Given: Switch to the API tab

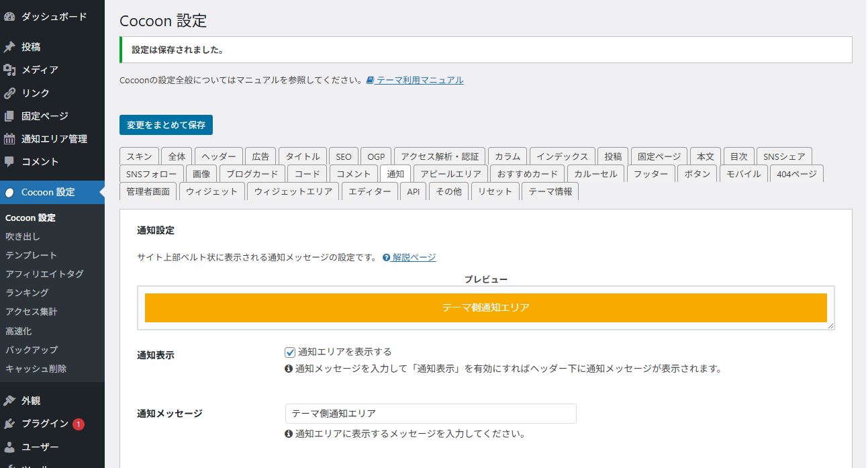Looking at the screenshot, I should 414,191.
